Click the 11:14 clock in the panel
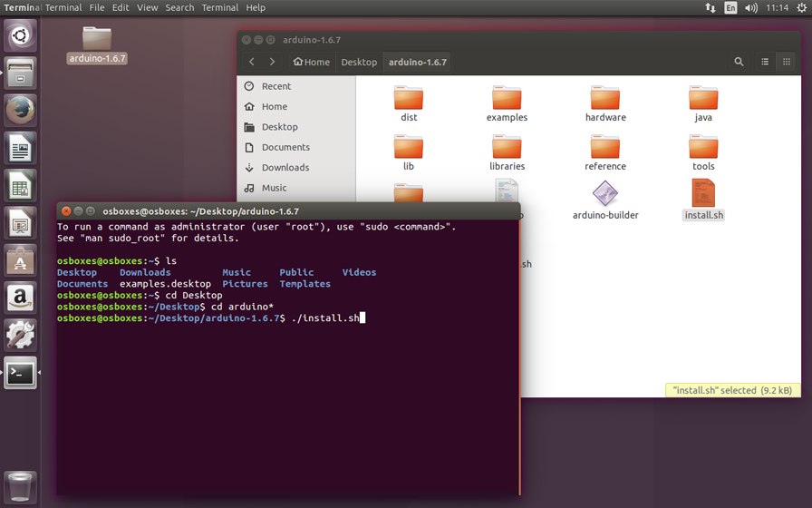 pyautogui.click(x=777, y=7)
